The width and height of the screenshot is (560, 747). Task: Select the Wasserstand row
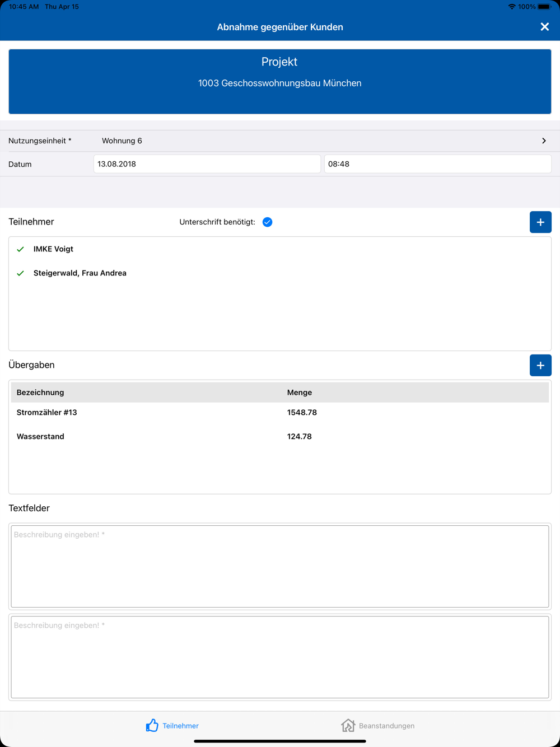280,437
